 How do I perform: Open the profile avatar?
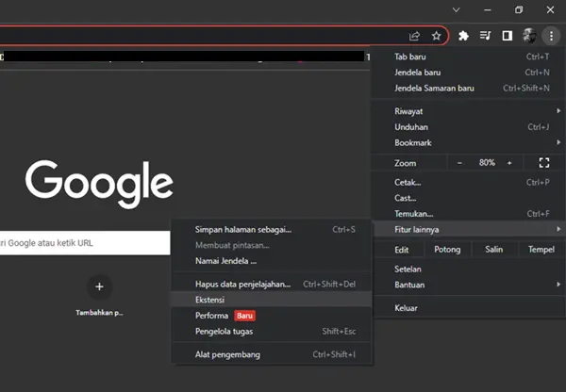point(529,36)
